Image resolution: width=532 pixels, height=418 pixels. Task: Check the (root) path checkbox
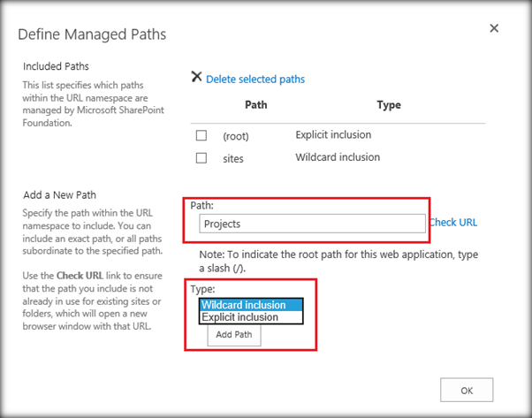201,135
